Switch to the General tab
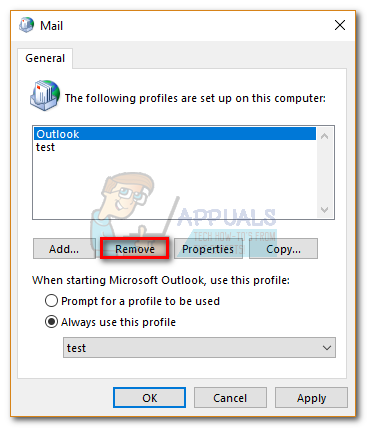The height and width of the screenshot is (428, 367). (45, 58)
